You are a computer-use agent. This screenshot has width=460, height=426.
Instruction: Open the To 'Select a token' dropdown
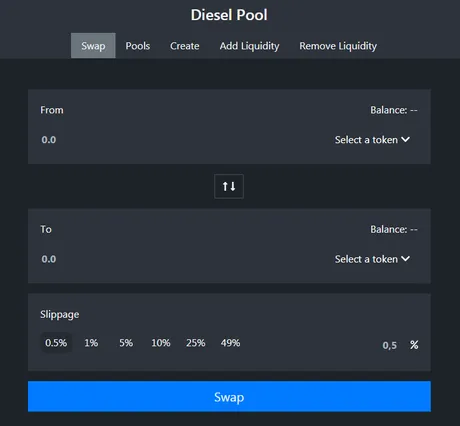point(372,259)
